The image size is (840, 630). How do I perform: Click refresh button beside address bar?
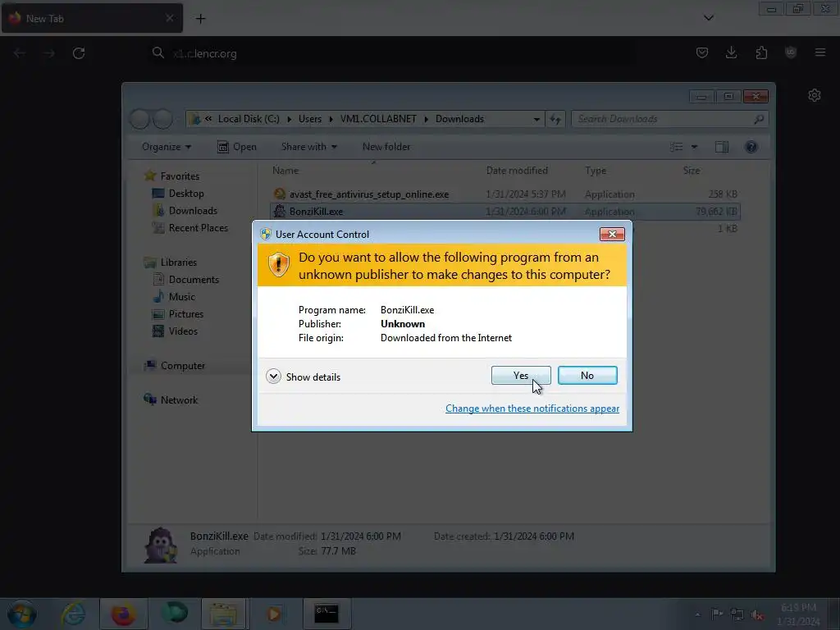pyautogui.click(x=555, y=119)
